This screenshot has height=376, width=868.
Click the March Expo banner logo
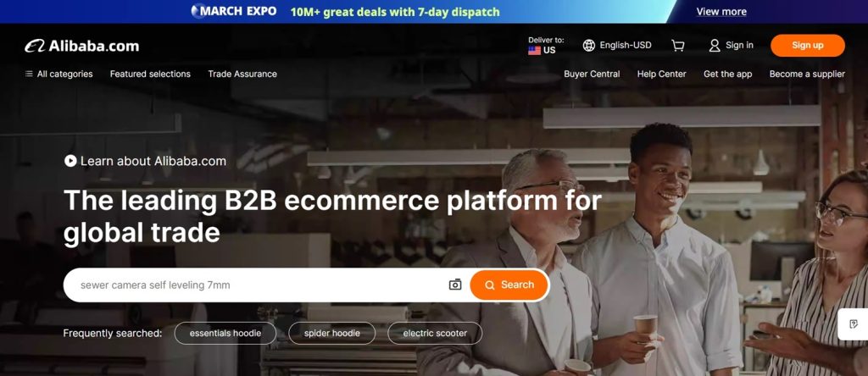click(x=234, y=11)
